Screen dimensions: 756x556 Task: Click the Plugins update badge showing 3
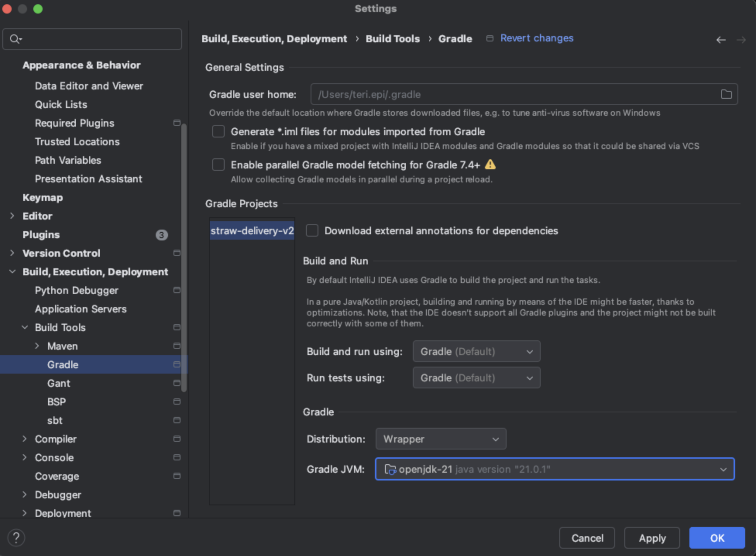tap(162, 235)
